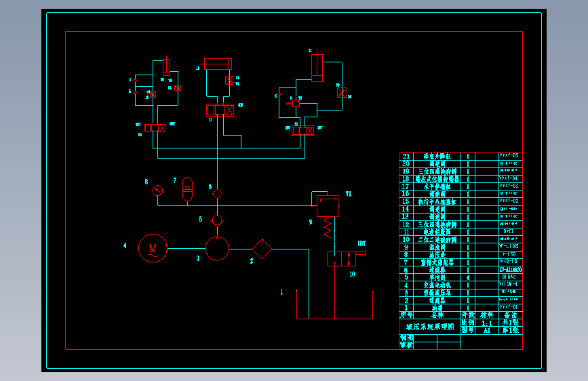Screen dimensions: 588x381
Task: Click the 1DT solenoid label
Action: coord(361,243)
